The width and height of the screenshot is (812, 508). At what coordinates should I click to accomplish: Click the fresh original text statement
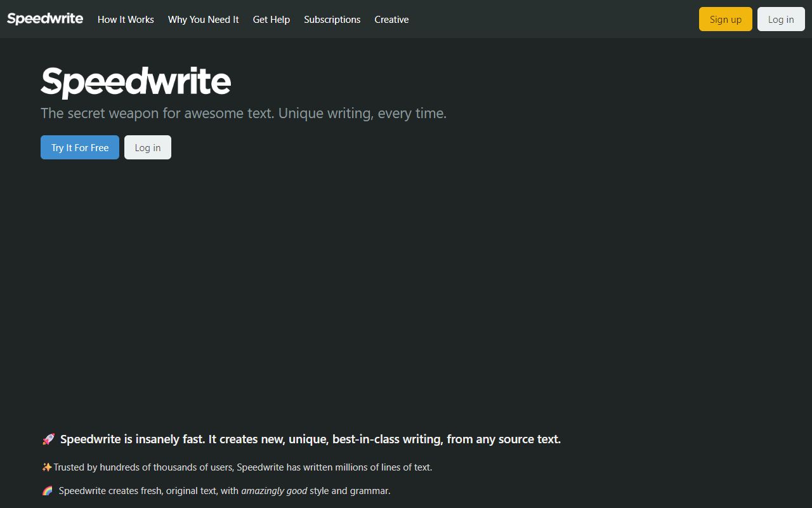(224, 490)
